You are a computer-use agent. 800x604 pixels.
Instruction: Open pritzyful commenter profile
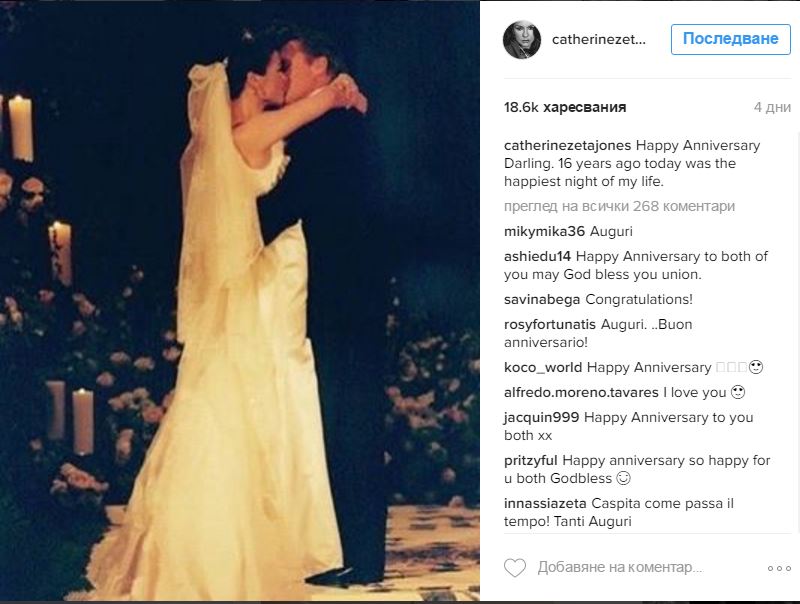531,460
